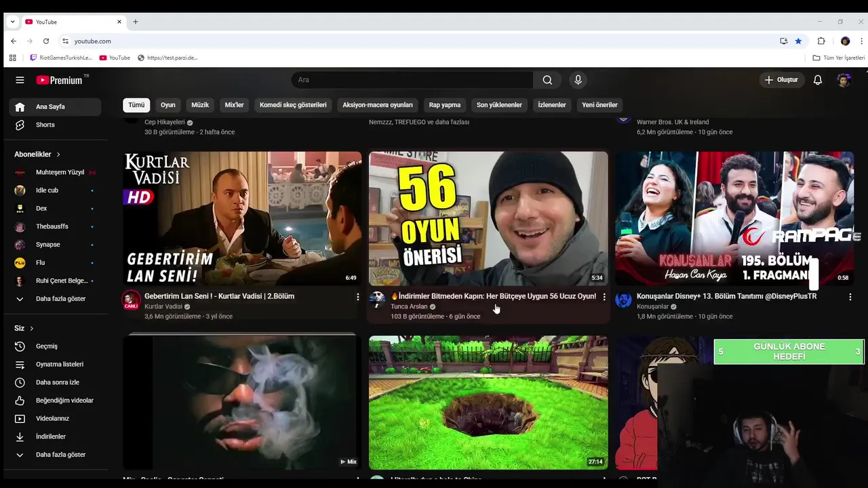Open Synapse channel subscription
Screen dimensions: 868x488
[55, 245]
